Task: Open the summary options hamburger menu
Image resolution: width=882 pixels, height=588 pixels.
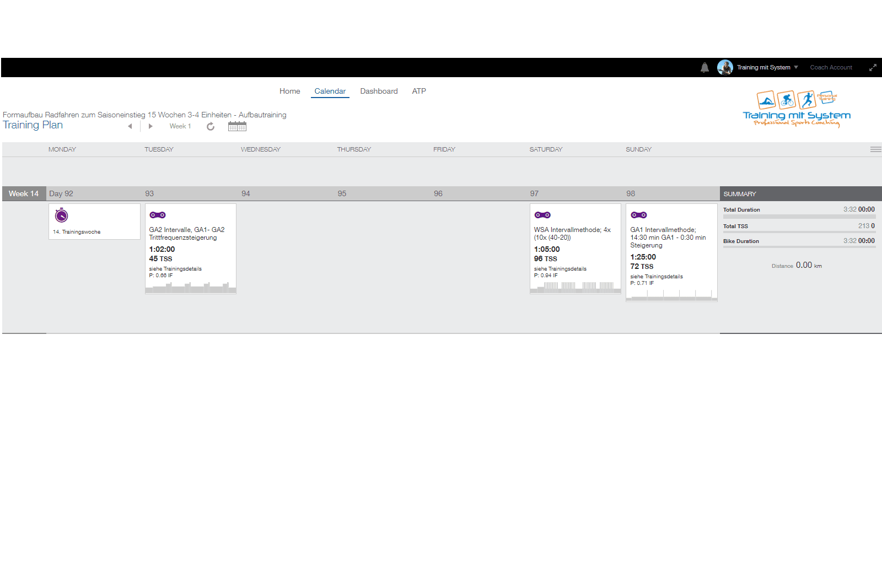Action: click(875, 149)
